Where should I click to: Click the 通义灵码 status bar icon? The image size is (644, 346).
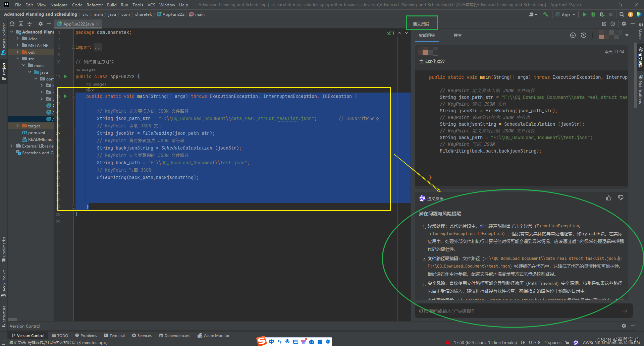pyautogui.click(x=576, y=342)
